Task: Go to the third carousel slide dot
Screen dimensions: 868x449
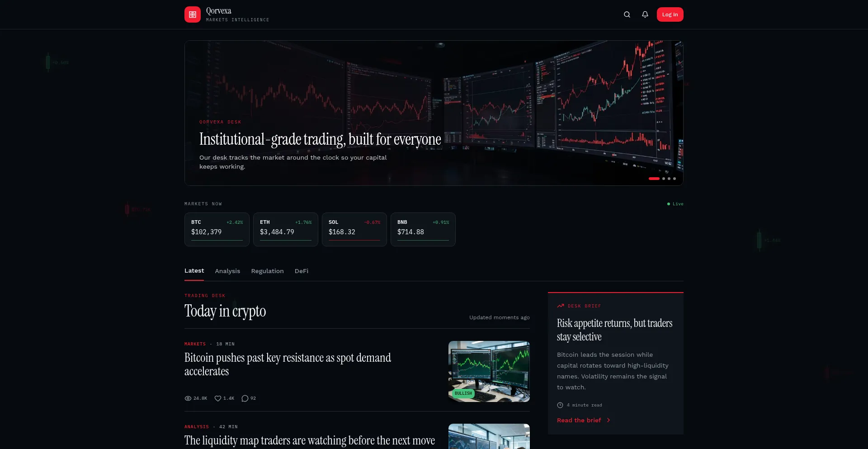Action: (669, 179)
